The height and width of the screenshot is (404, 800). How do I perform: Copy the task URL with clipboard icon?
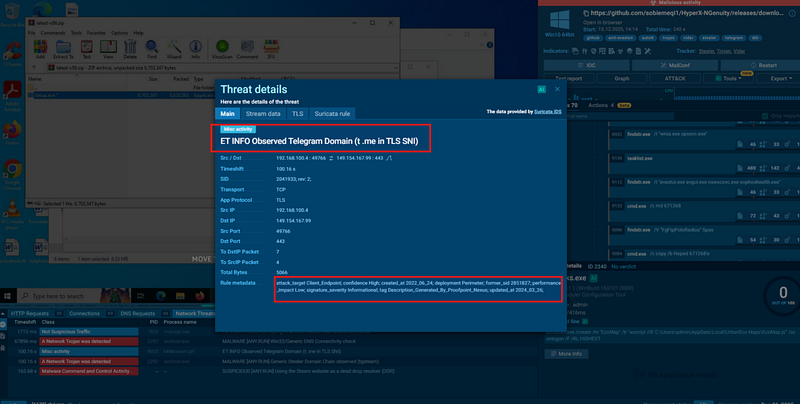click(x=586, y=13)
